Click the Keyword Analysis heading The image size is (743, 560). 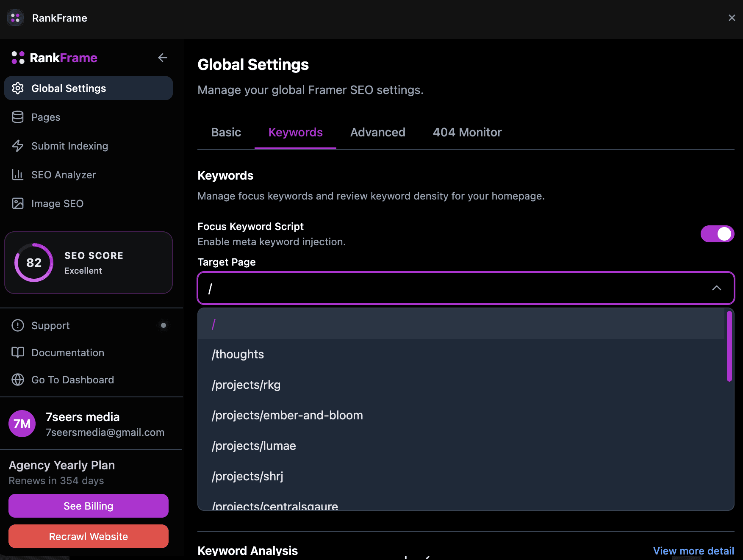(x=248, y=551)
